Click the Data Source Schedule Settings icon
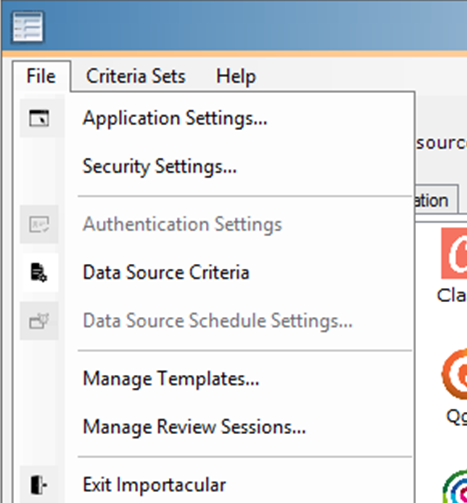467x503 pixels. click(x=39, y=321)
